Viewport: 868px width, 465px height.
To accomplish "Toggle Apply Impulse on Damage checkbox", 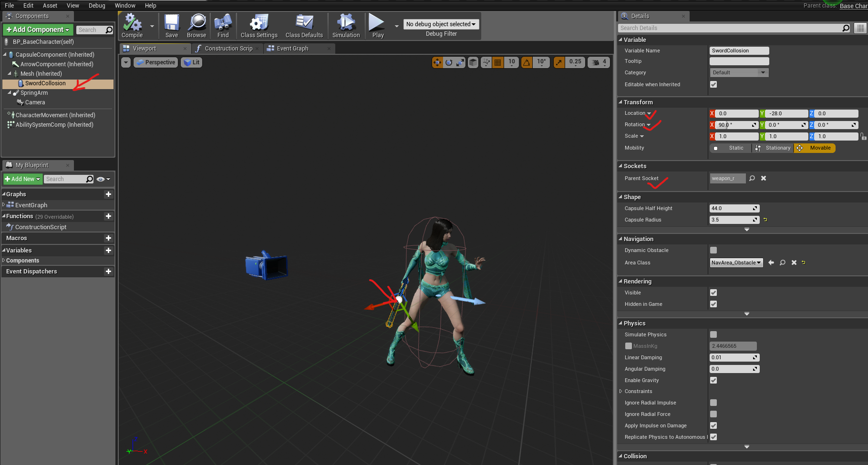I will pos(713,425).
